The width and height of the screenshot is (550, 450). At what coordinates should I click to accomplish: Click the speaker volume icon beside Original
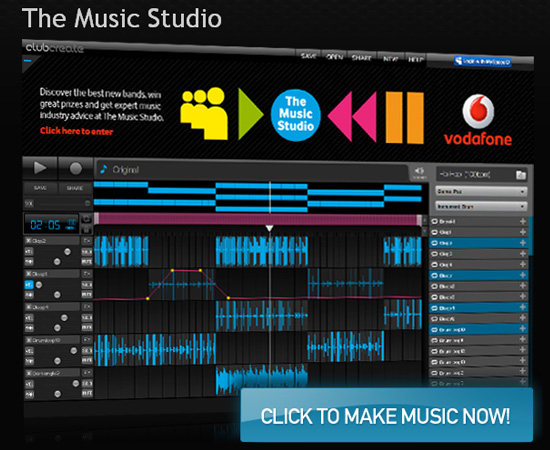point(419,172)
